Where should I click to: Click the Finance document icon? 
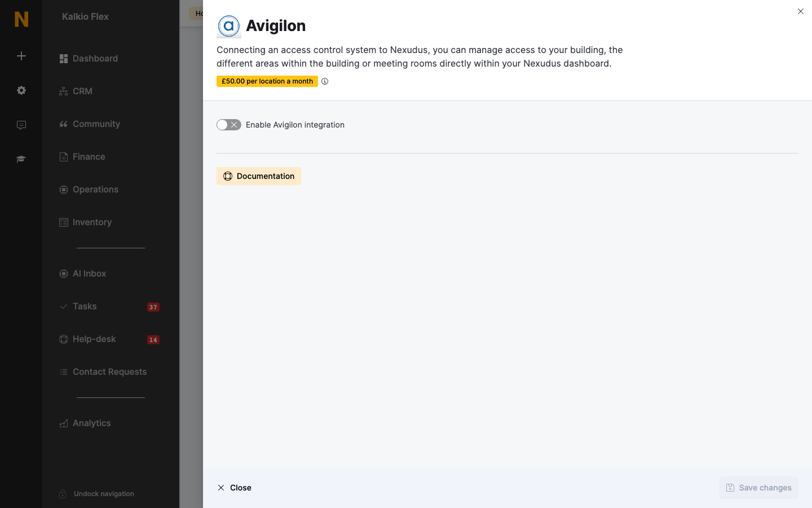[x=64, y=157]
